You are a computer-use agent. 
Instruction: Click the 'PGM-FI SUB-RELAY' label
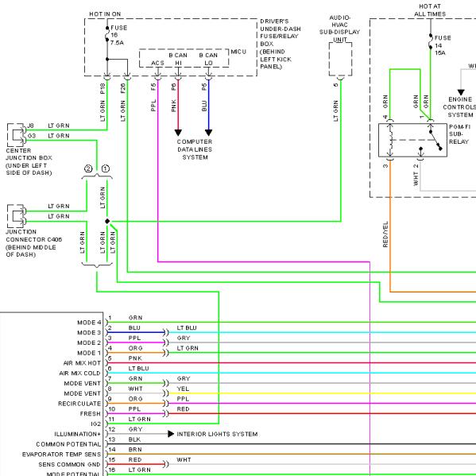coord(459,134)
